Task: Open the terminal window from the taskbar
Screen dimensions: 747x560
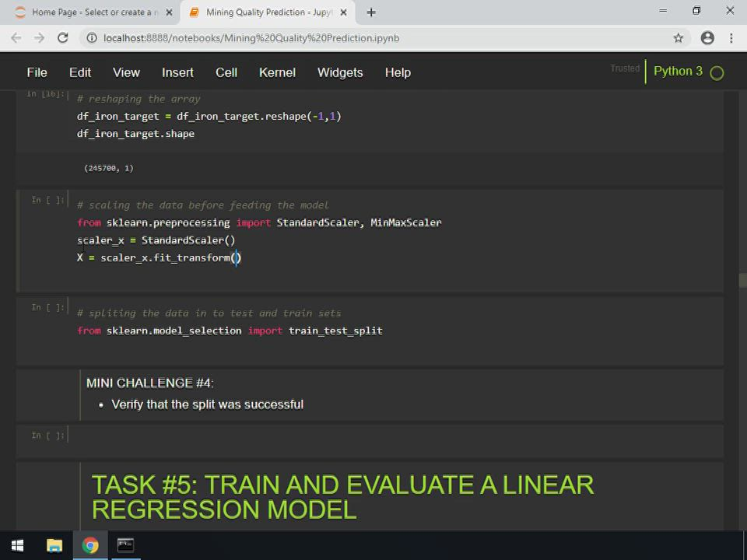Action: coord(126,545)
